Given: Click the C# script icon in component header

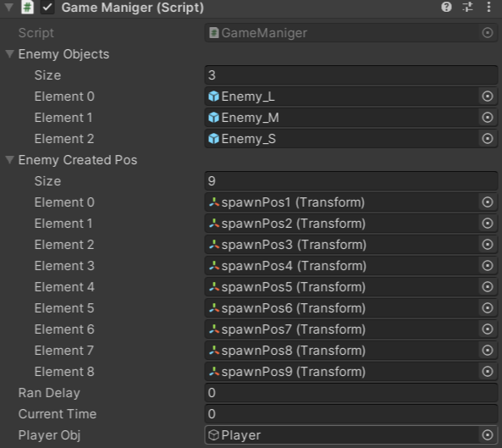Looking at the screenshot, I should 27,7.
